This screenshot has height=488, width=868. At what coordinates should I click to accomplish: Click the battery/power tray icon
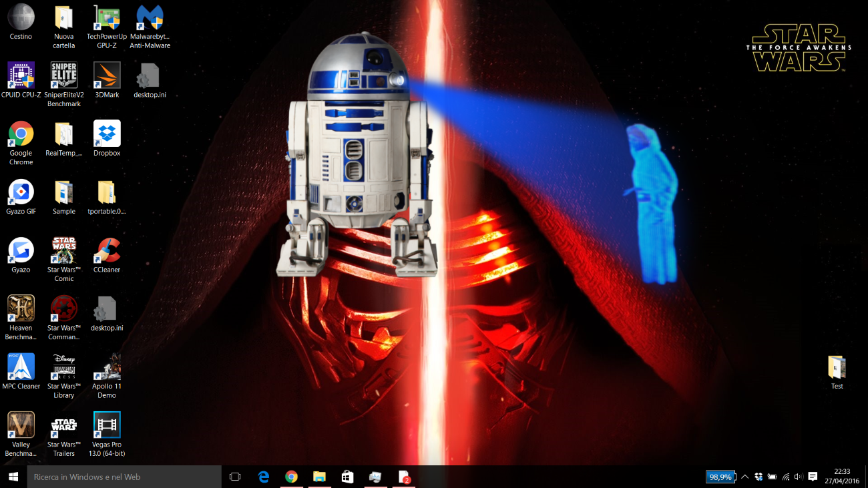(x=772, y=477)
